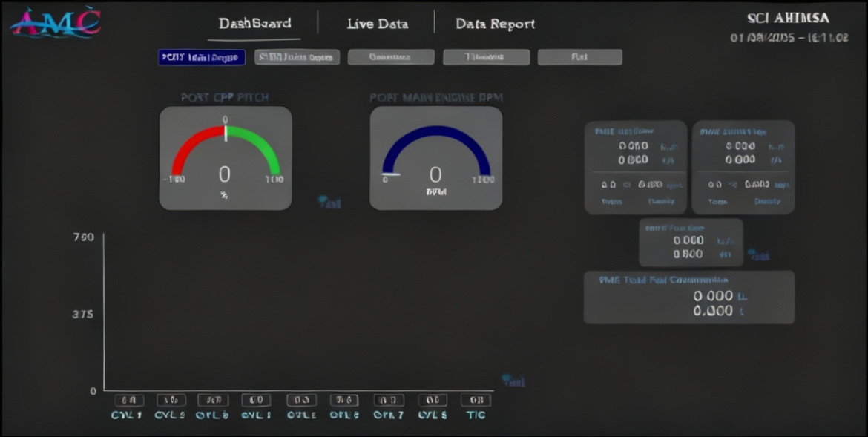Click the PORT CPP PITCH red-green gauge

(x=226, y=157)
